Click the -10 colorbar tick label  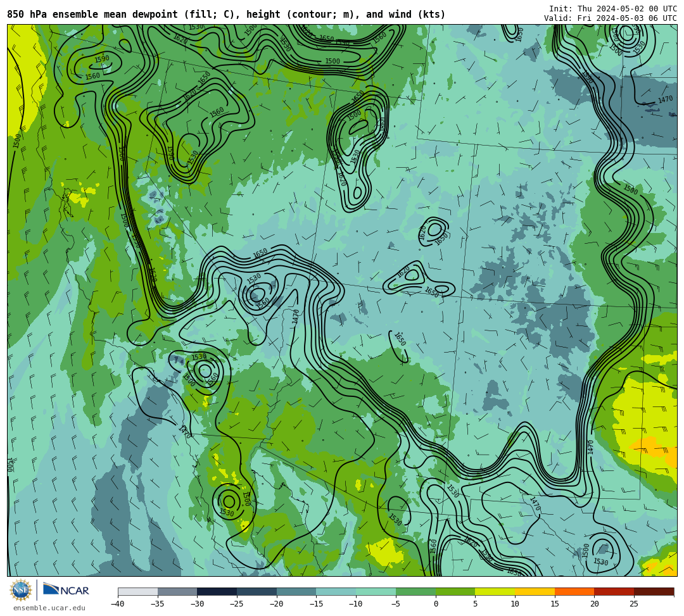click(x=355, y=604)
